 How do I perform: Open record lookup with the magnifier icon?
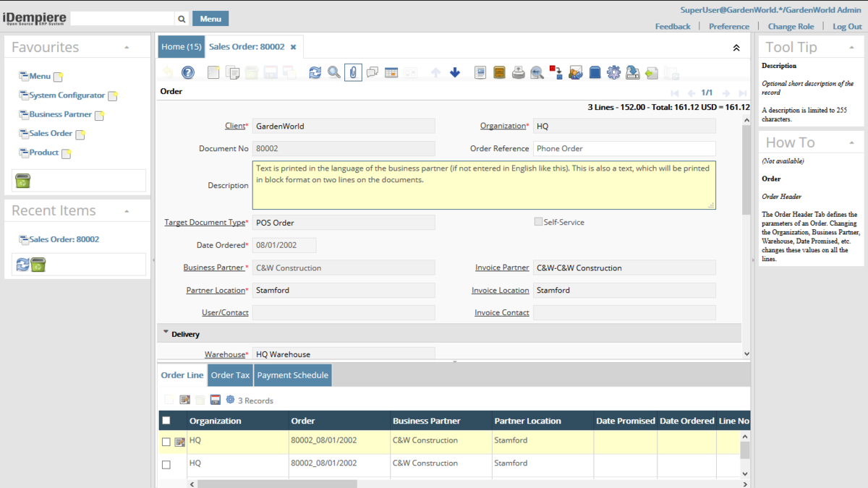(333, 72)
